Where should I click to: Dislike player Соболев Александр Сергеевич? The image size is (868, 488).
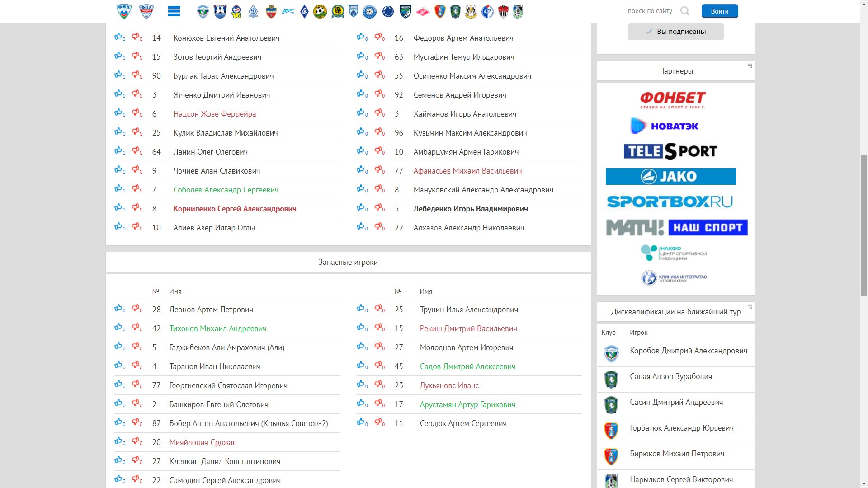click(x=136, y=188)
